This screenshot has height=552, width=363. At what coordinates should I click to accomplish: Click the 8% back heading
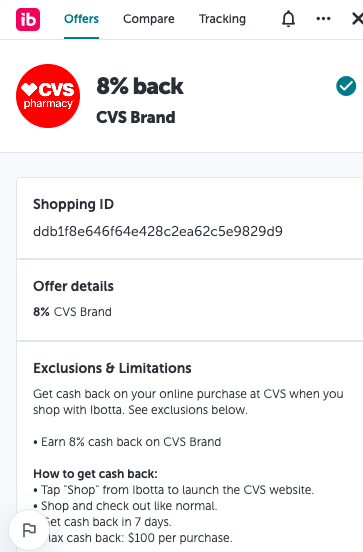coord(140,86)
